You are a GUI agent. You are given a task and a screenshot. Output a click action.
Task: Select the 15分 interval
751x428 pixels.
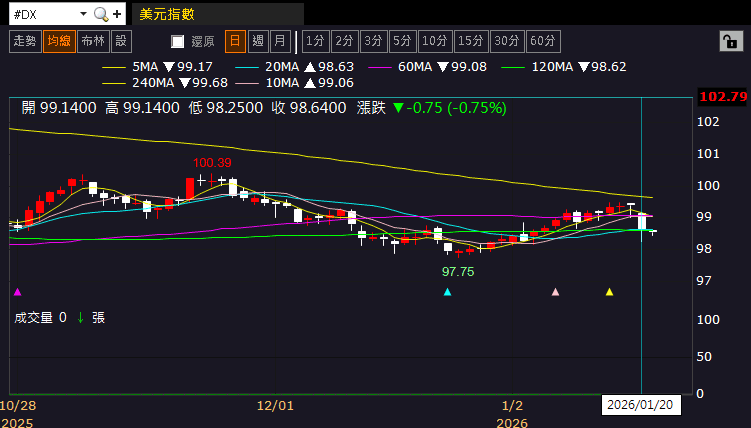point(470,41)
